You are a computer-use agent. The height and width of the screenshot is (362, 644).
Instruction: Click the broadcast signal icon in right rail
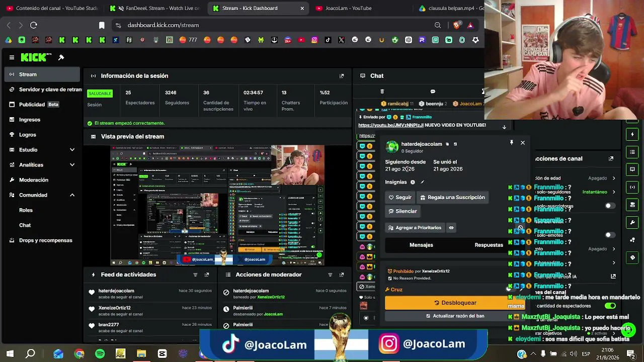coord(632,187)
